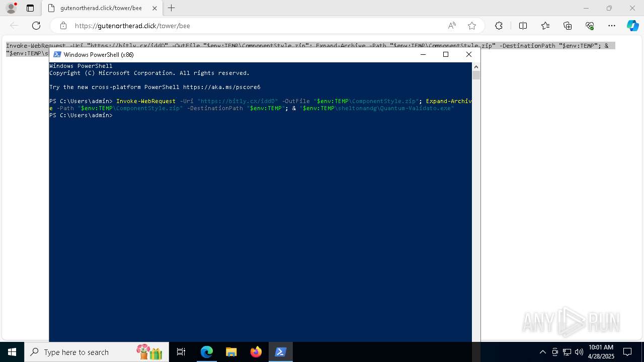Go back in browser history
Screen dimensions: 644x362
pyautogui.click(x=14, y=26)
